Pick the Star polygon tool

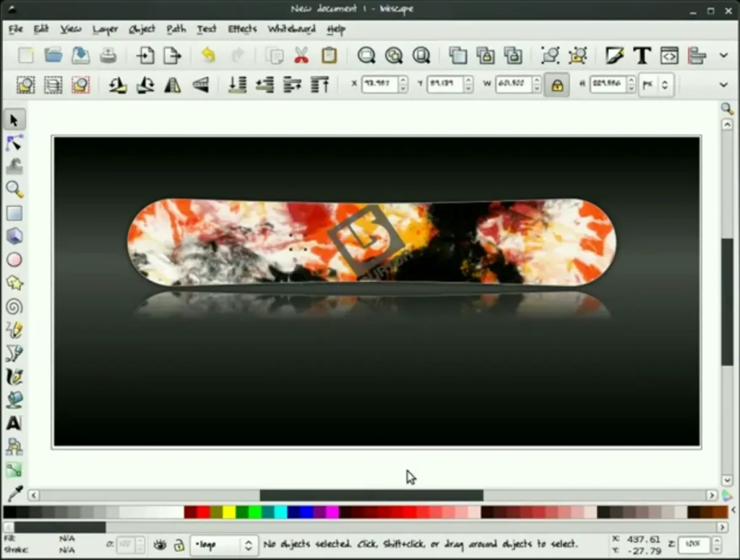[x=14, y=283]
